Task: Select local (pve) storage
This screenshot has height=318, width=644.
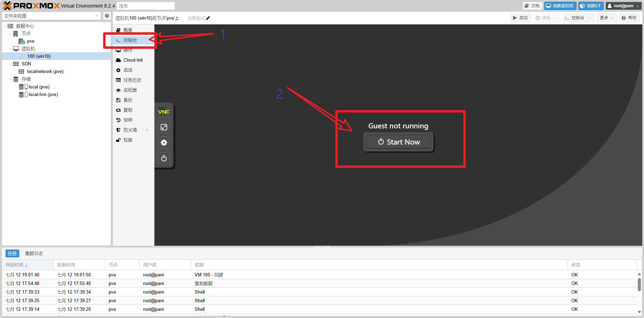Action: coord(39,87)
